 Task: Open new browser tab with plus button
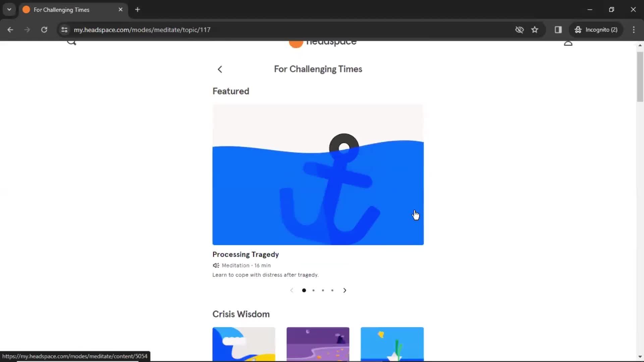(138, 9)
